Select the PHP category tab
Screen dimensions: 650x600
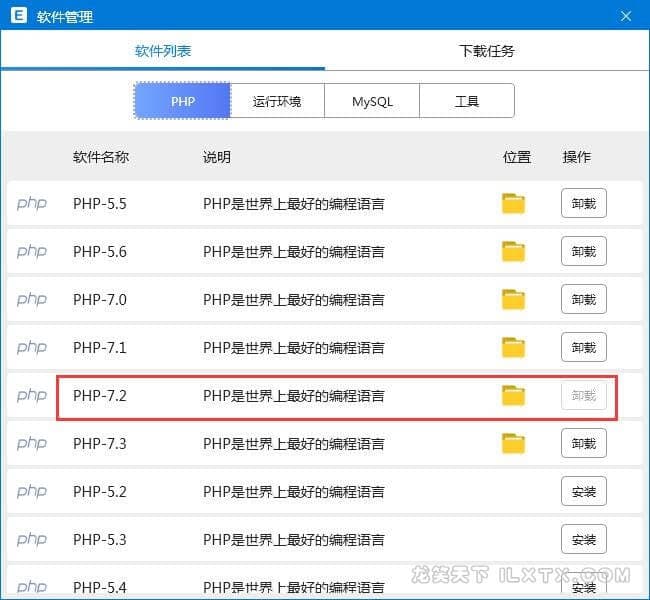click(x=182, y=101)
